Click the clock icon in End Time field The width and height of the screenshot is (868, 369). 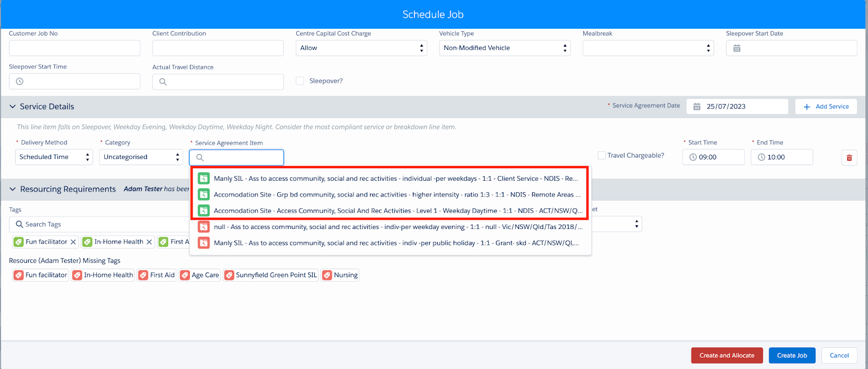pyautogui.click(x=761, y=157)
